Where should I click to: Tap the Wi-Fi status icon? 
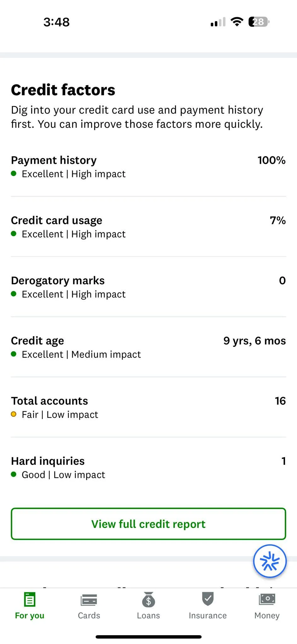click(237, 22)
